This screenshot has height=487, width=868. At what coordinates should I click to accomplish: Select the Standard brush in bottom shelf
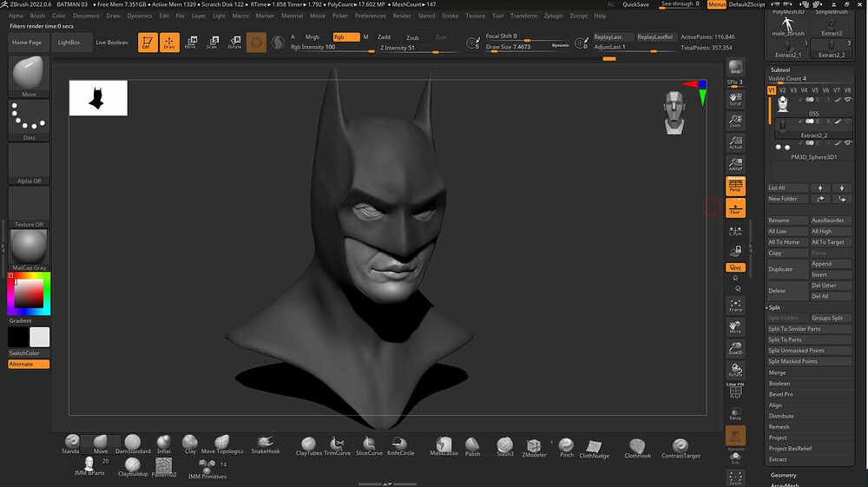[x=71, y=445]
